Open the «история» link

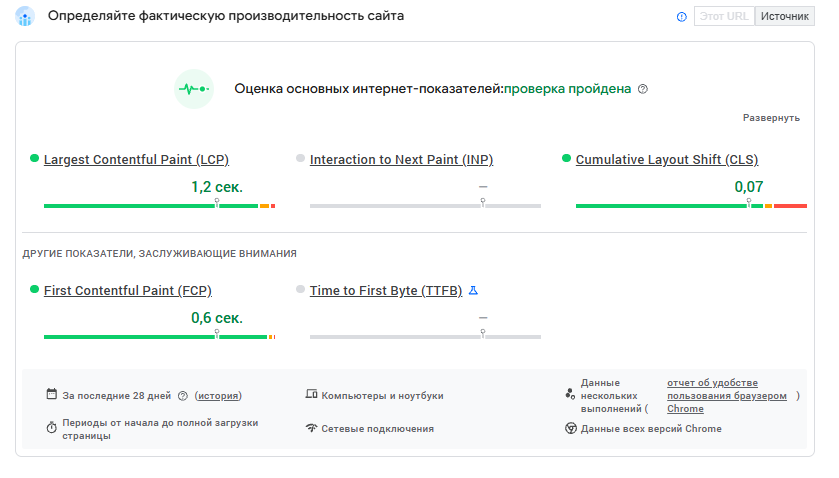click(218, 396)
